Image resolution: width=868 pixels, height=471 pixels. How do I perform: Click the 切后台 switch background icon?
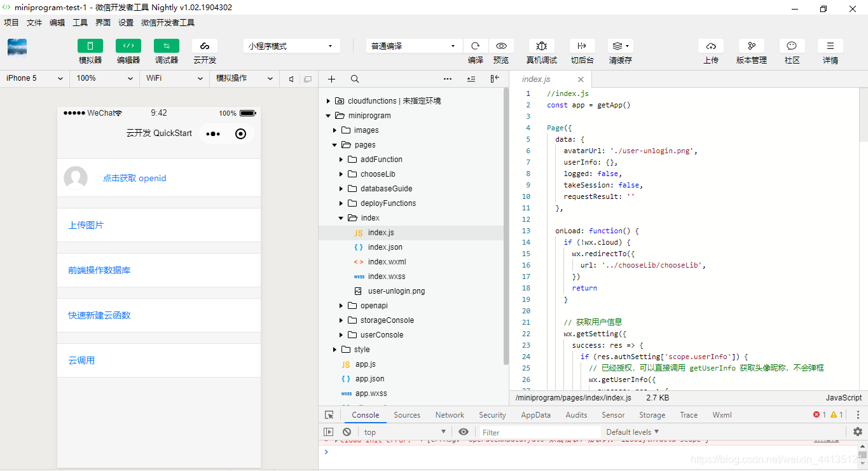point(582,46)
